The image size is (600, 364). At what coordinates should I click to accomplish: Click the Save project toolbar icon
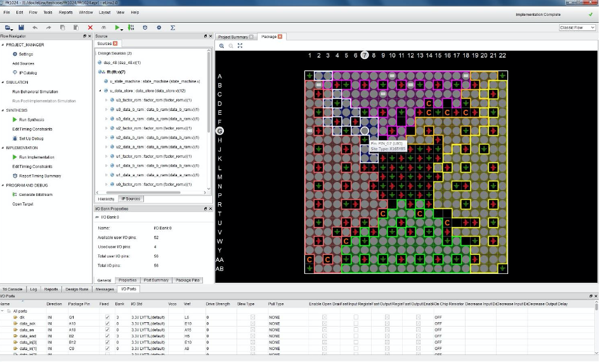(x=21, y=27)
